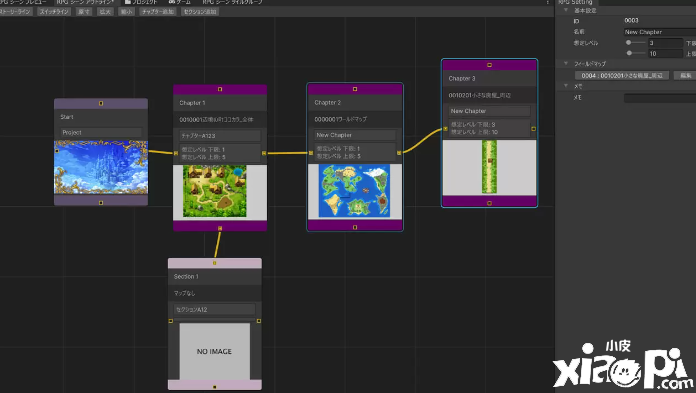Click the 原寸 actual size button

point(84,12)
